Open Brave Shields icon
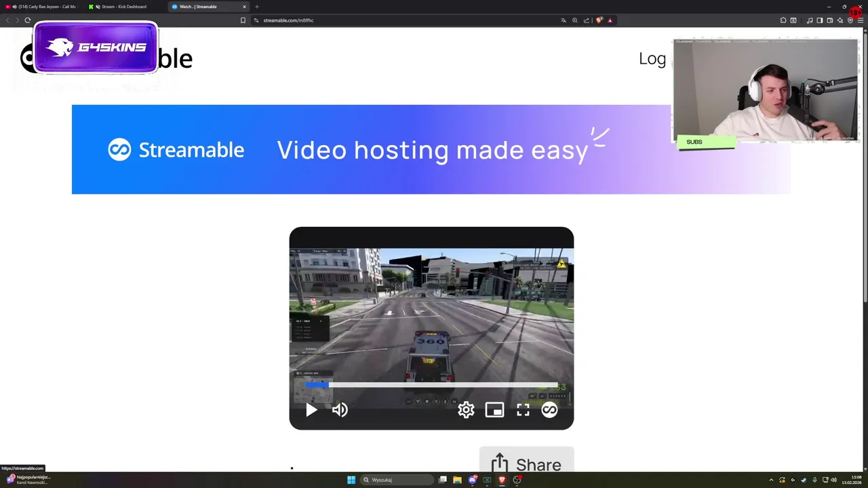 coord(599,20)
